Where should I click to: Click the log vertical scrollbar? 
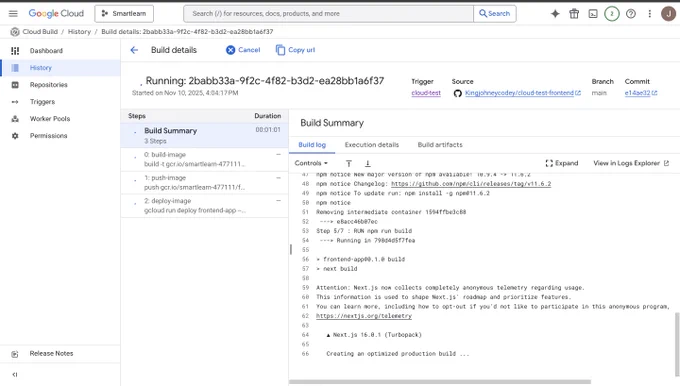(677, 345)
